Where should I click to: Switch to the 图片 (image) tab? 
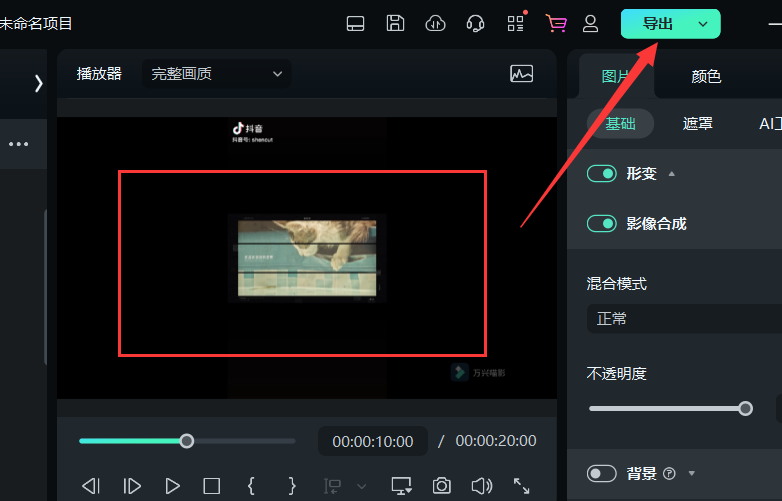[x=616, y=76]
